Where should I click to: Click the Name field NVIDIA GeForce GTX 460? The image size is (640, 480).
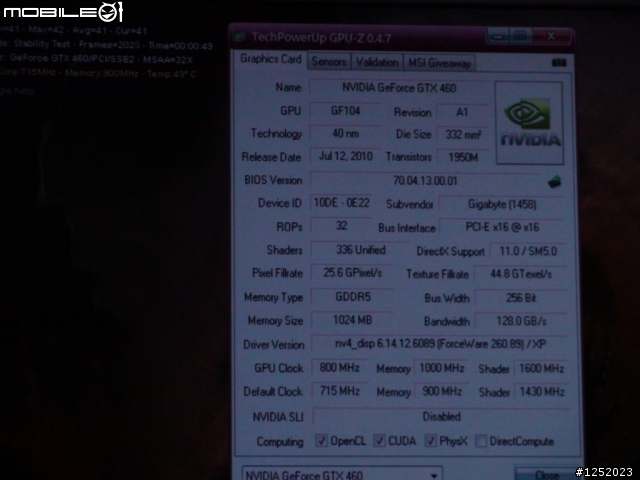[399, 88]
